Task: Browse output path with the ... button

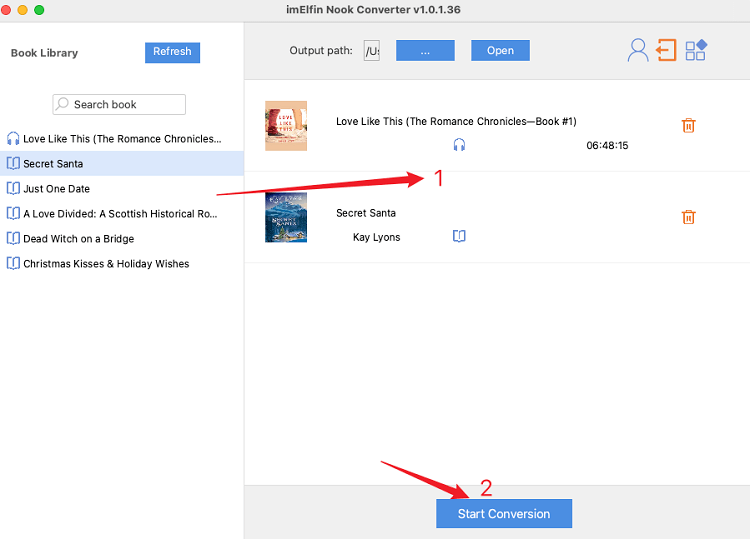Action: 425,50
